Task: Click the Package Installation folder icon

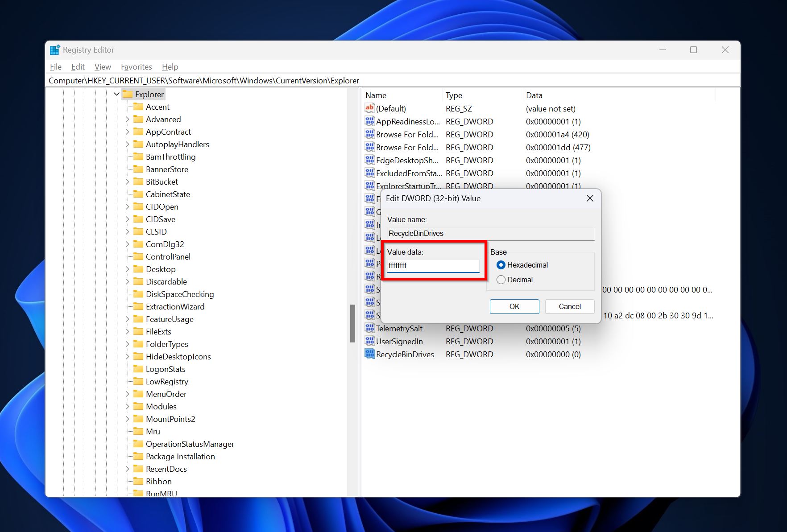Action: [138, 456]
